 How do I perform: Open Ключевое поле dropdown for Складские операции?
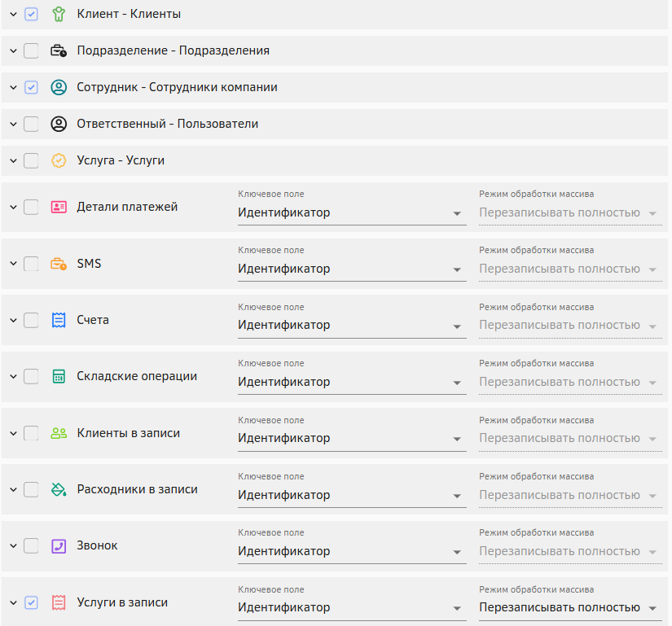pos(352,382)
